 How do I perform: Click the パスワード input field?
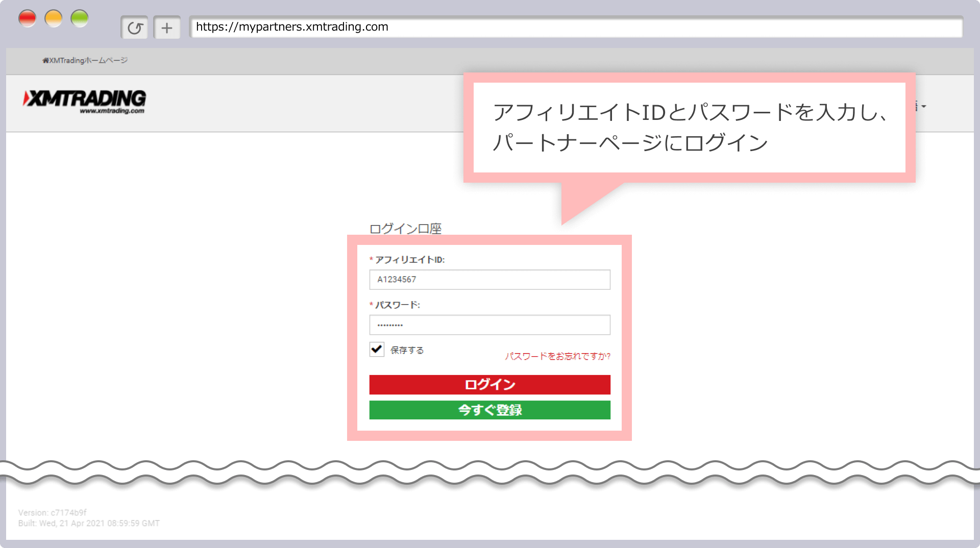tap(489, 325)
